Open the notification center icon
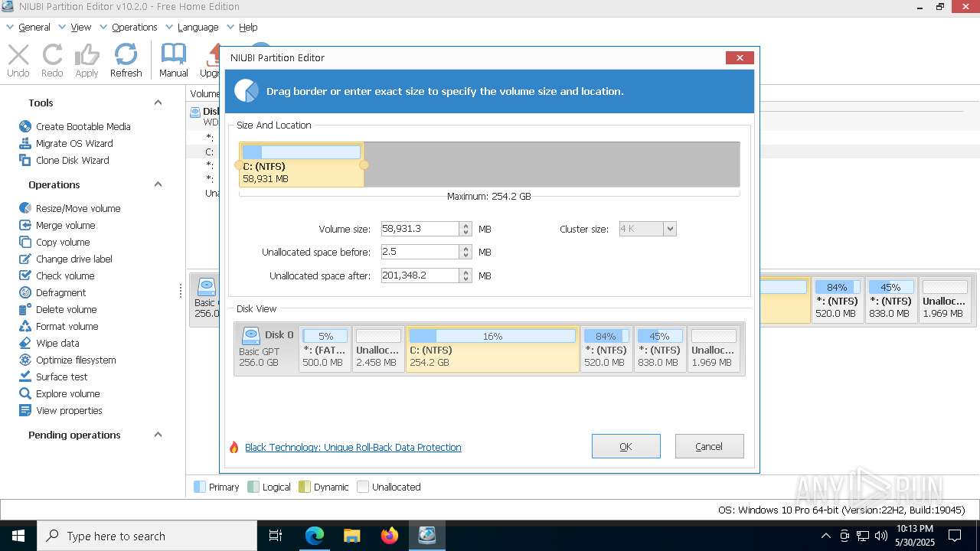The image size is (980, 551). [955, 536]
